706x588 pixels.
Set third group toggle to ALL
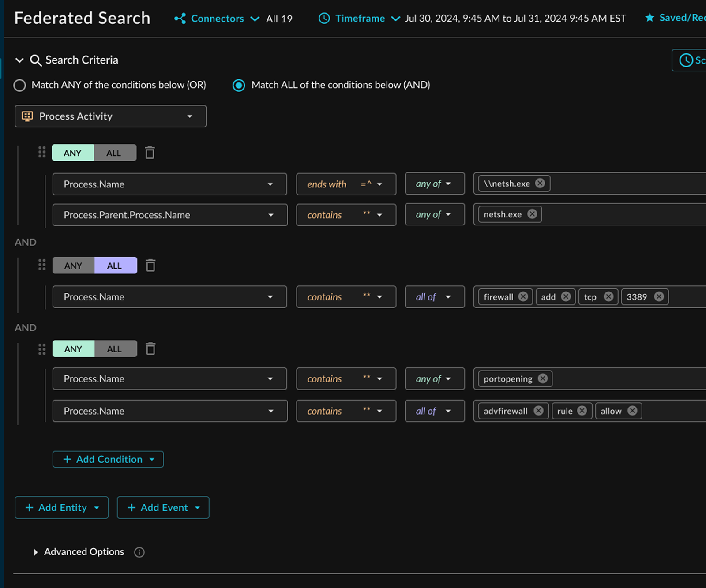(116, 349)
